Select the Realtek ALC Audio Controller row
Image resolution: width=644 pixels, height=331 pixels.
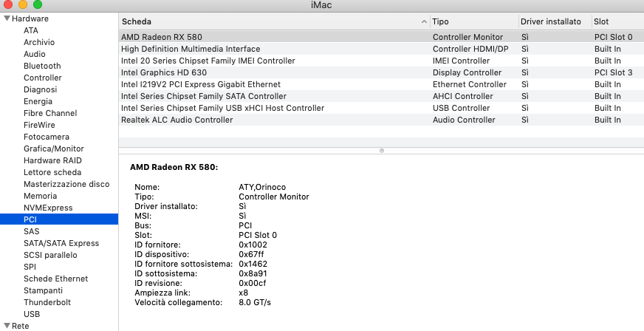tap(381, 120)
